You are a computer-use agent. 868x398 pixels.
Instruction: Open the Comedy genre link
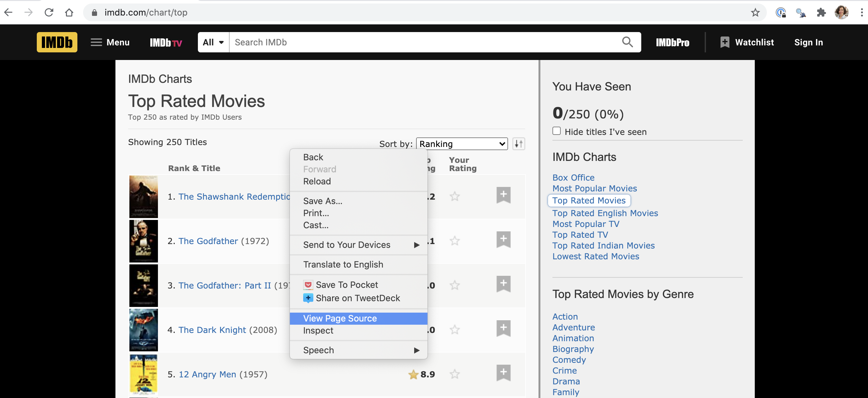(569, 360)
